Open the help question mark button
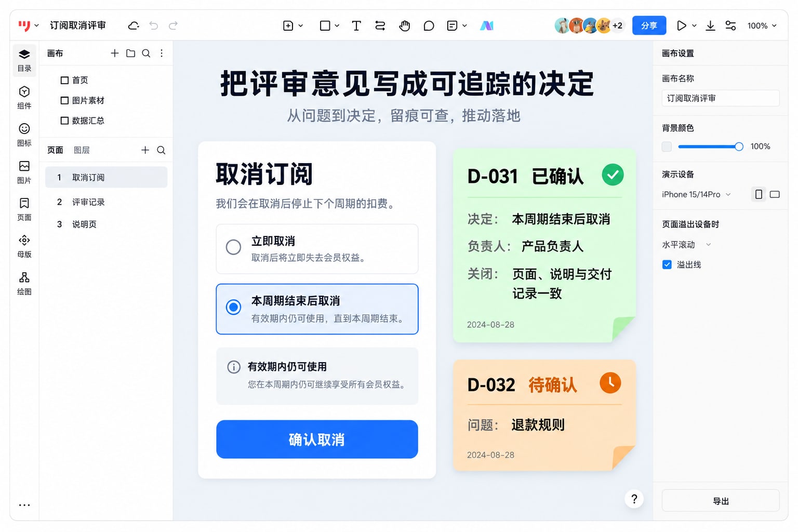The height and width of the screenshot is (532, 798). [634, 499]
